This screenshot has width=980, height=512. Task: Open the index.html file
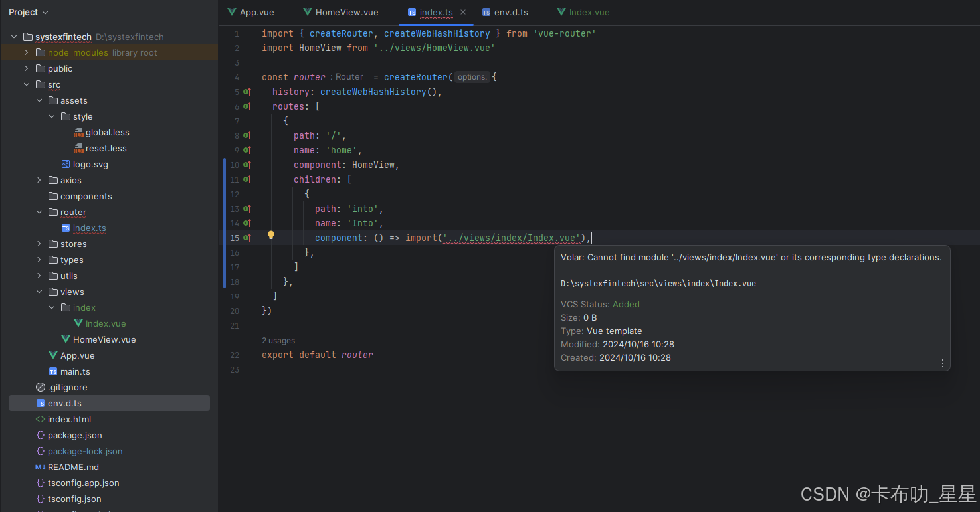pos(69,419)
